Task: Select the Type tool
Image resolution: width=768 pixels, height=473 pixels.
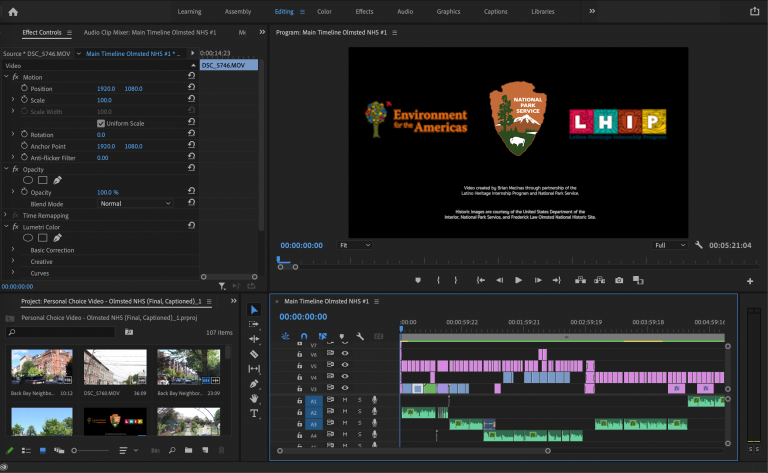Action: [254, 414]
